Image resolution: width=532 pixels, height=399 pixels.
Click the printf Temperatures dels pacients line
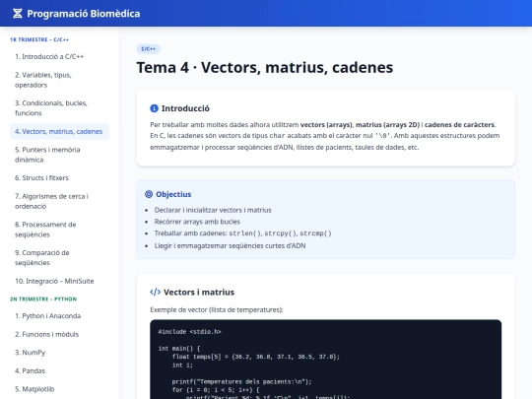[x=241, y=381]
